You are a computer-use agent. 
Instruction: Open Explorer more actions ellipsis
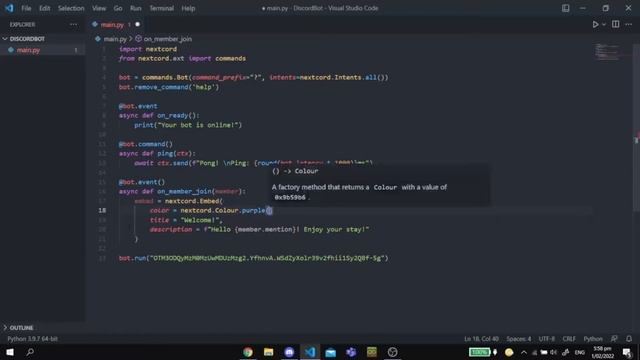(x=73, y=24)
